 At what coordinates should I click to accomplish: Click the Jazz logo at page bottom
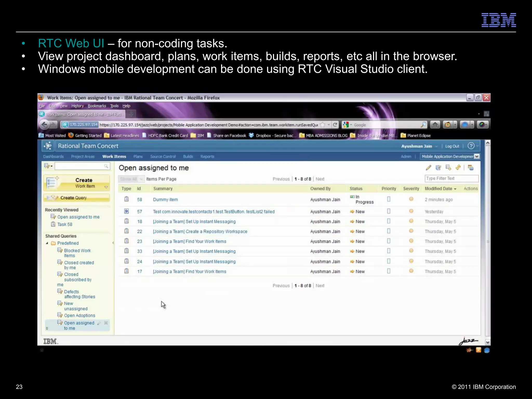coord(468,341)
